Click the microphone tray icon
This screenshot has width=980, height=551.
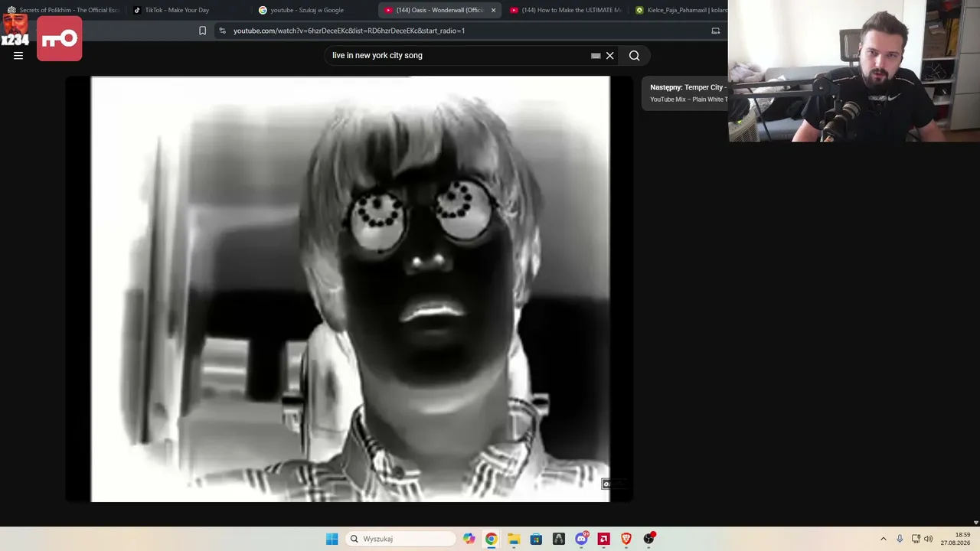click(x=900, y=539)
